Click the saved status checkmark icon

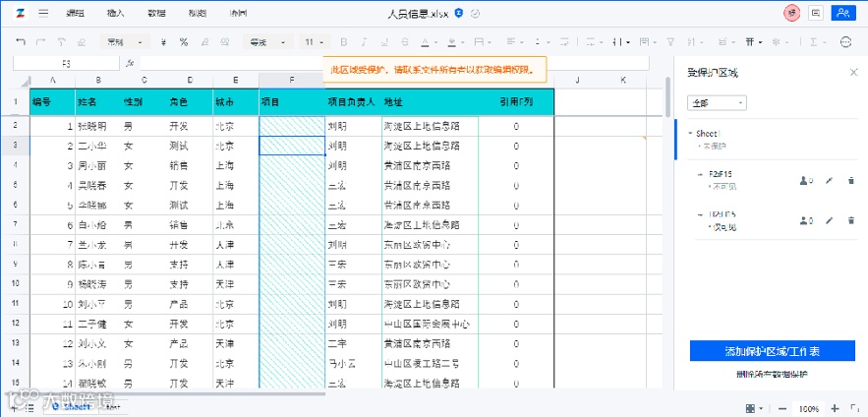(x=475, y=14)
